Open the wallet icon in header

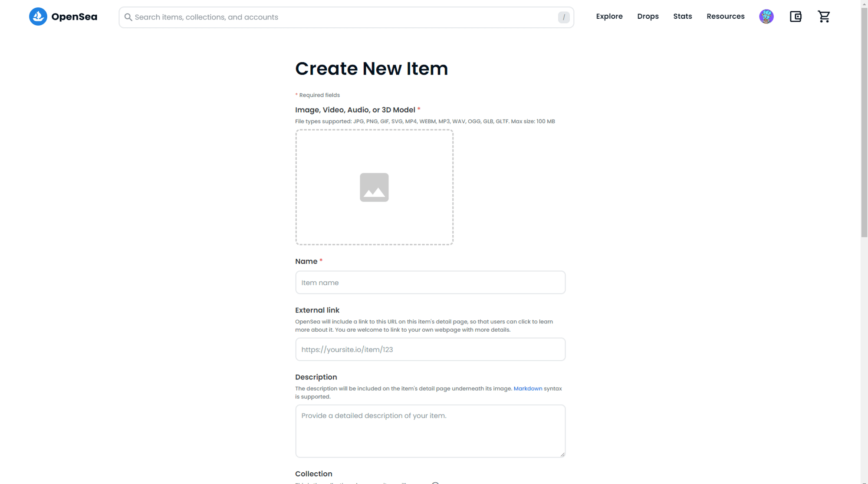click(x=795, y=16)
